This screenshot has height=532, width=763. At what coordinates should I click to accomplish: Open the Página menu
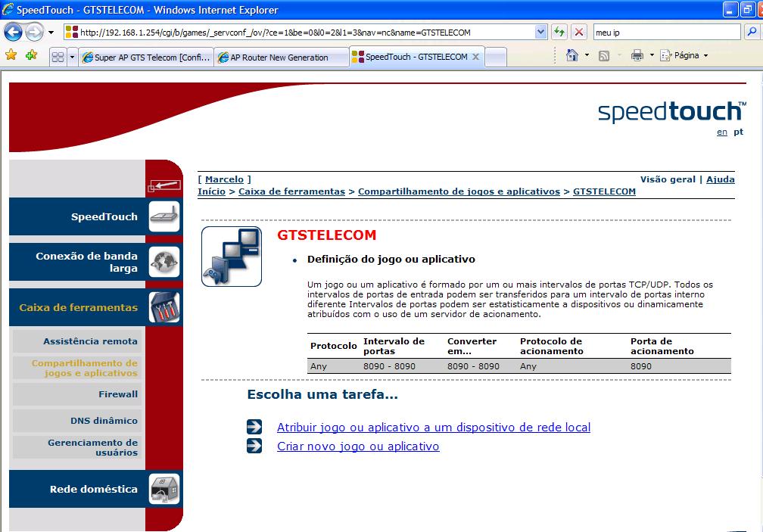(684, 55)
